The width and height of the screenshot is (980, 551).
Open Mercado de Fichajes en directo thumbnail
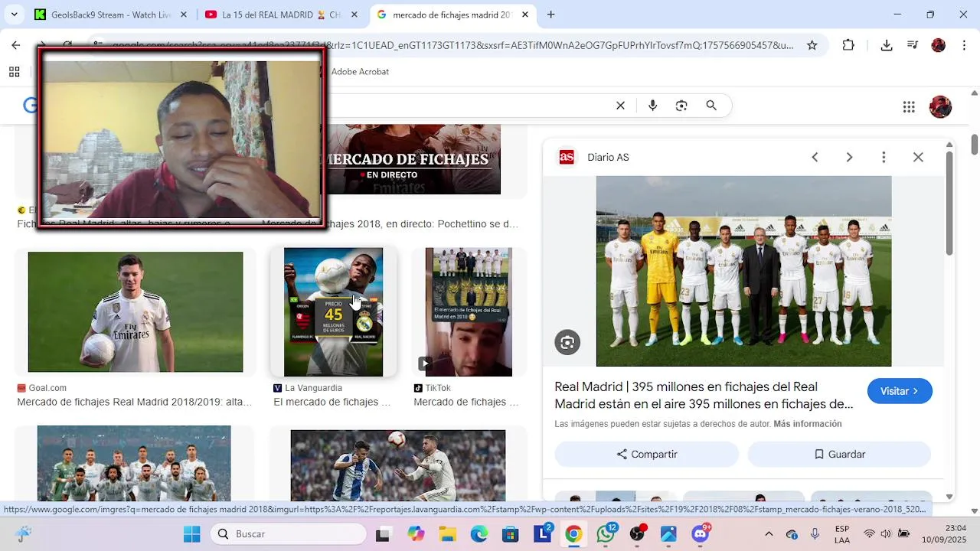pos(414,159)
